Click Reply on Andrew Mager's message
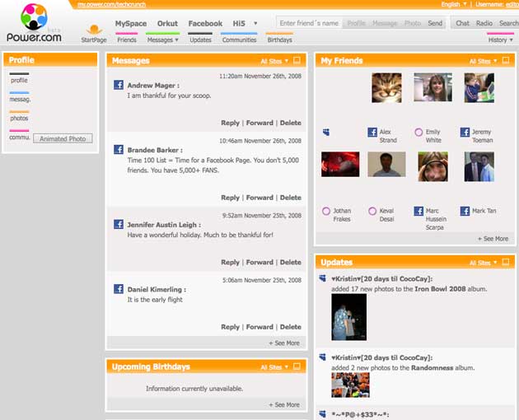Image resolution: width=519 pixels, height=420 pixels. pyautogui.click(x=230, y=123)
